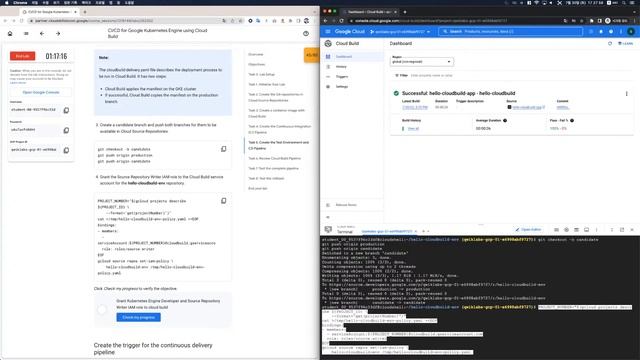Jump to Task 6 Review Cloud Build Pipeline
640x360 pixels.
point(274,158)
